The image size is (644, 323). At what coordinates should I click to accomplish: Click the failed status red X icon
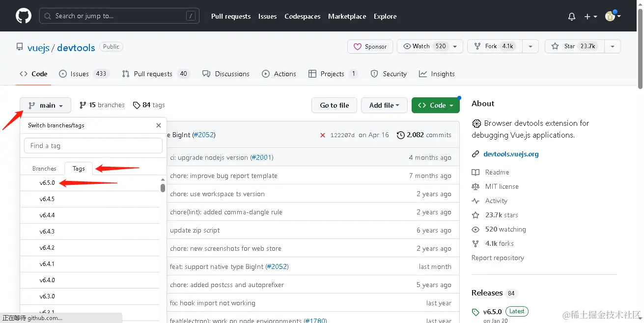(x=323, y=135)
